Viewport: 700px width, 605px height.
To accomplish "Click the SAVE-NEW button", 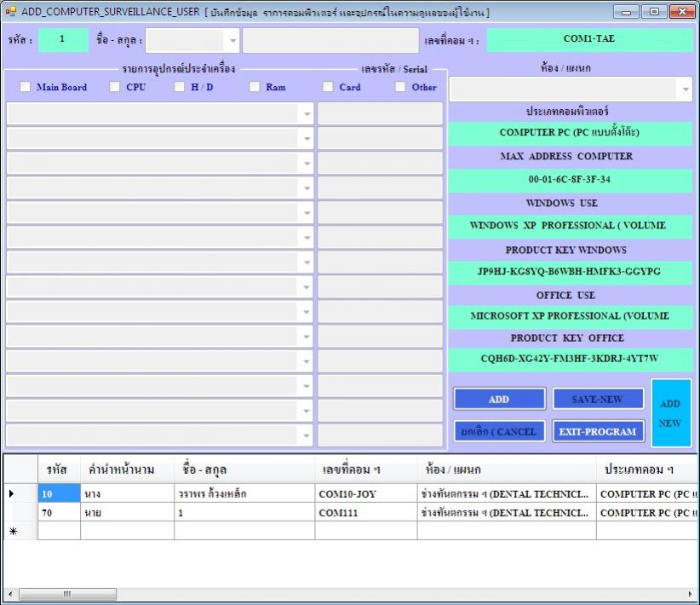I will 597,399.
